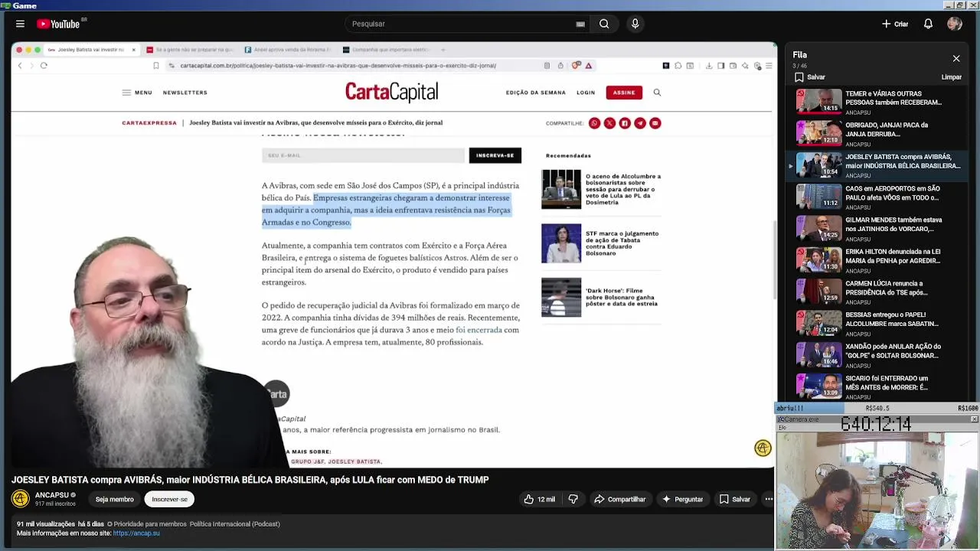Viewport: 980px width, 551px height.
Task: Play queue video CAOS em AEROPORTOS em SÃO PAULO
Action: coord(879,197)
